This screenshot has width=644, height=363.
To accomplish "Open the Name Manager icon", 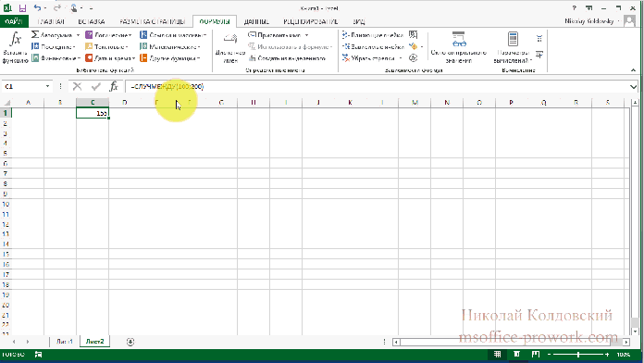I will [230, 40].
